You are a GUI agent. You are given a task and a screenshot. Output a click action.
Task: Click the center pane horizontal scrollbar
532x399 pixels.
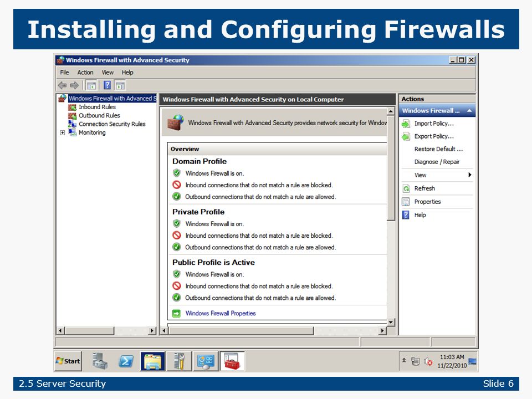(x=241, y=330)
